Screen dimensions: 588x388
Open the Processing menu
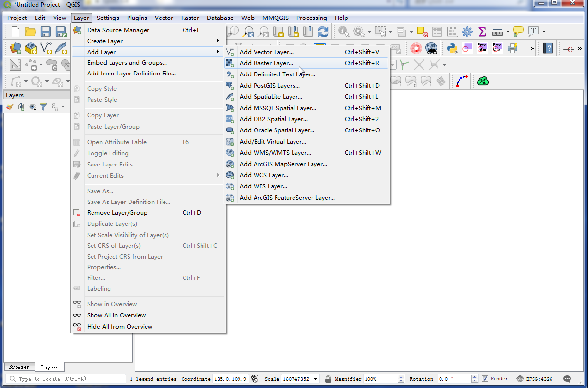click(x=312, y=18)
